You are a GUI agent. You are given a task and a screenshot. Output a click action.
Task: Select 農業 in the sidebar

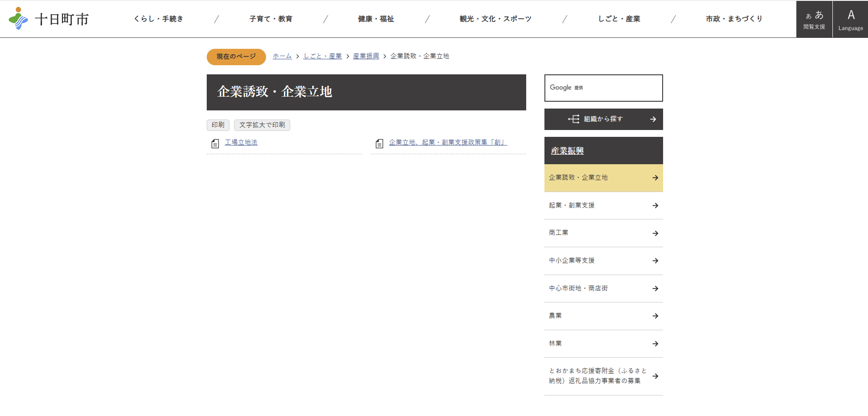604,316
